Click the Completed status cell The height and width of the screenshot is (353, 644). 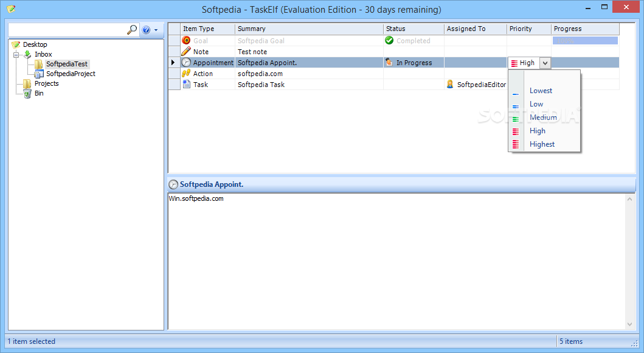414,41
